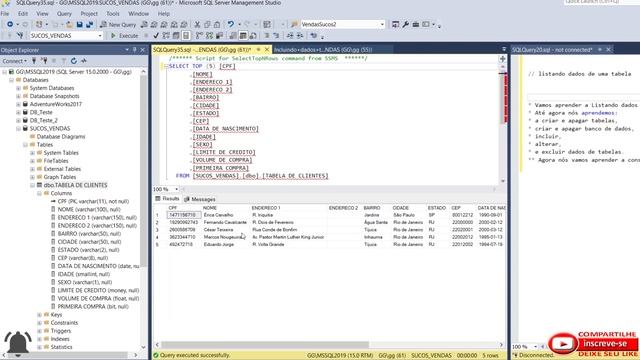Screen dimensions: 640x360
Task: Expand the Keys folder node
Action: coord(40,315)
